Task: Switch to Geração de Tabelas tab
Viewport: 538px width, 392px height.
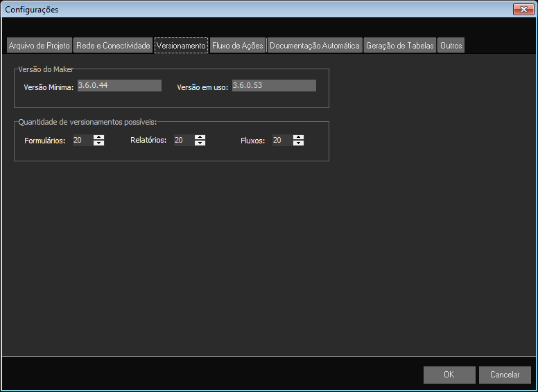Action: [x=400, y=46]
